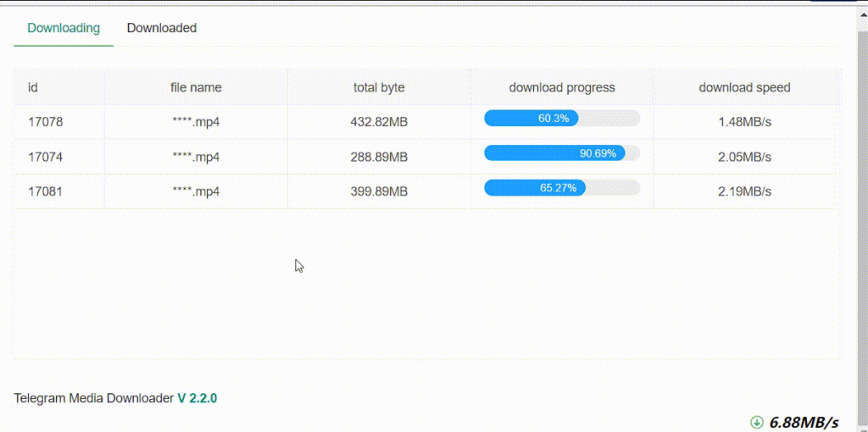
Task: Click the V 2.2.0 version link
Action: pos(197,397)
